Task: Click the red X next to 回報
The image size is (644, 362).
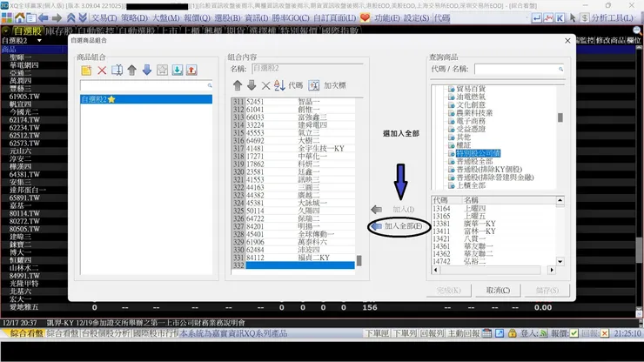Action: point(604,333)
